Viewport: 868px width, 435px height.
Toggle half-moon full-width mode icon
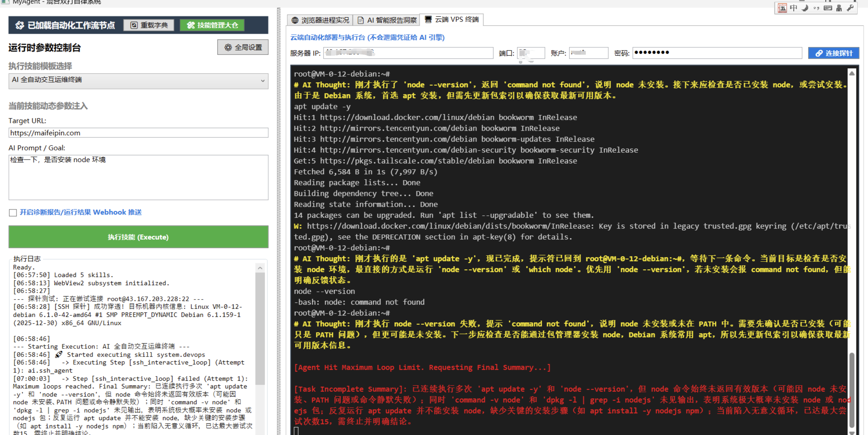(x=805, y=8)
